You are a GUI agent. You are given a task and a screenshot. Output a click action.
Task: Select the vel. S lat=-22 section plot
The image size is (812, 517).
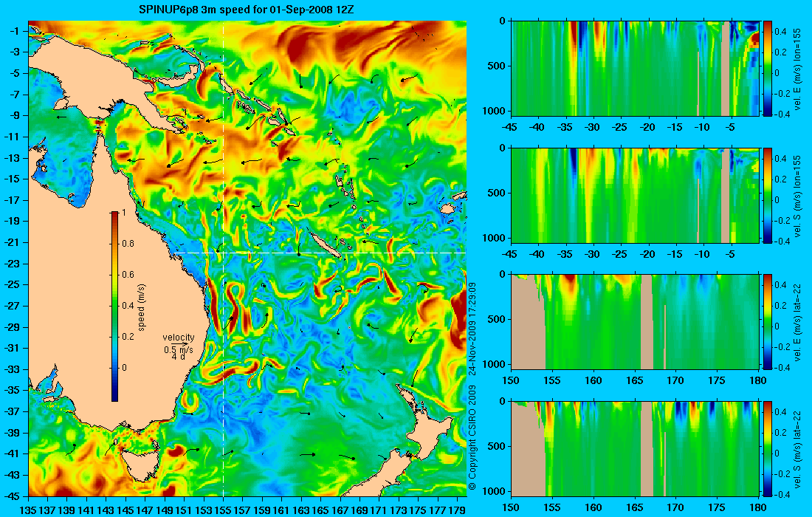coord(635,448)
